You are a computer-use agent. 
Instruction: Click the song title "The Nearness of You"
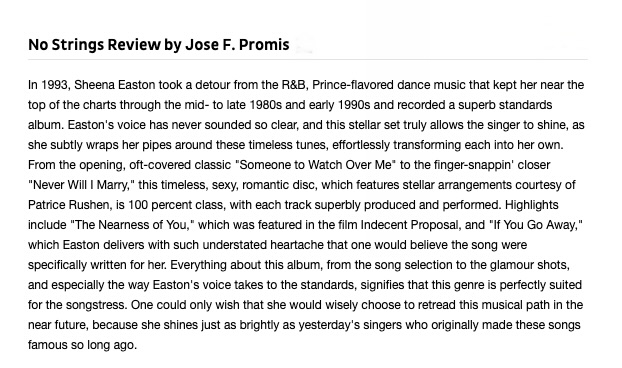tap(132, 225)
